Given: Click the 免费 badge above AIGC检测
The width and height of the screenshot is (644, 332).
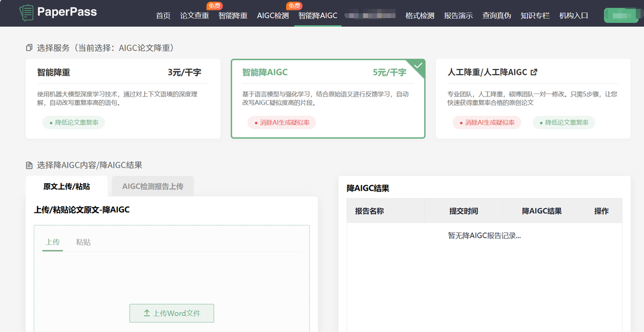Looking at the screenshot, I should 294,6.
